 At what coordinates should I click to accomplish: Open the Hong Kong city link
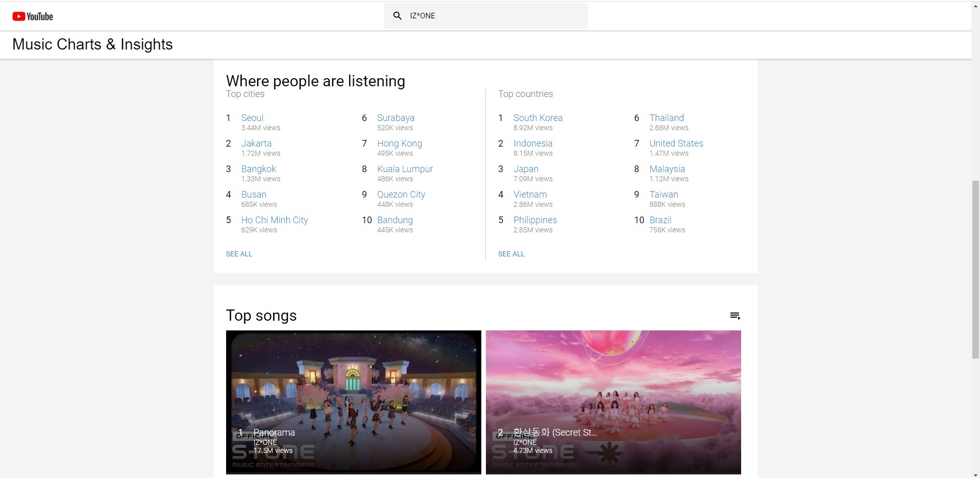pyautogui.click(x=400, y=144)
